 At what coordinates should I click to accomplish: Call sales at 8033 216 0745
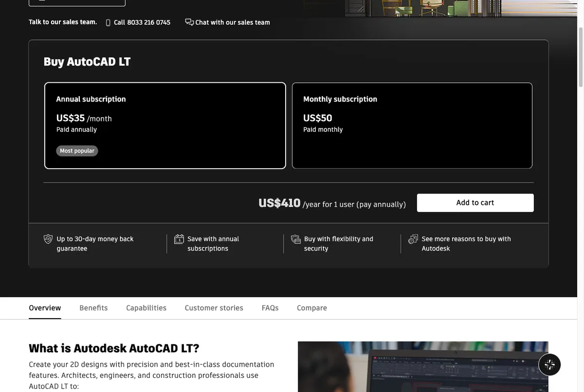142,22
